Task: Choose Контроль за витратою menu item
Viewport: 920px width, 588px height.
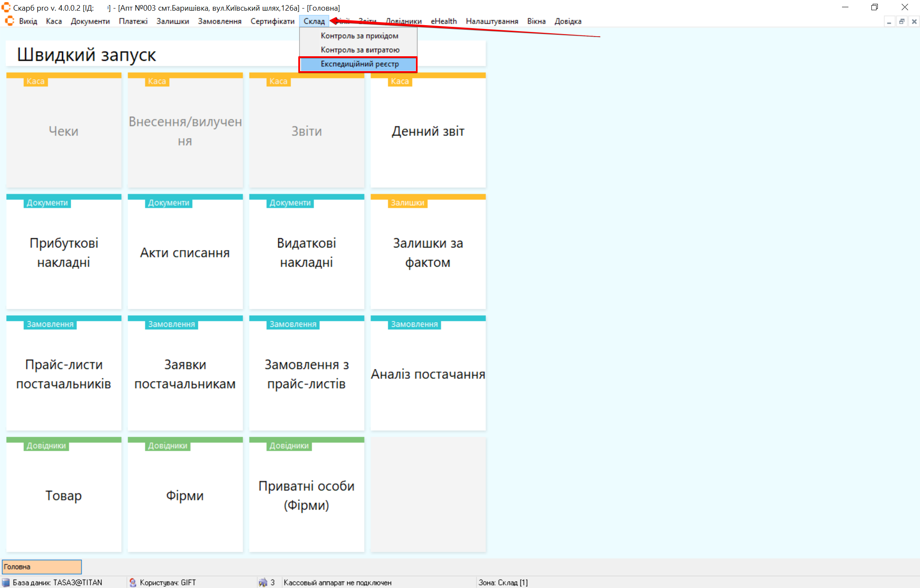Action: point(360,50)
